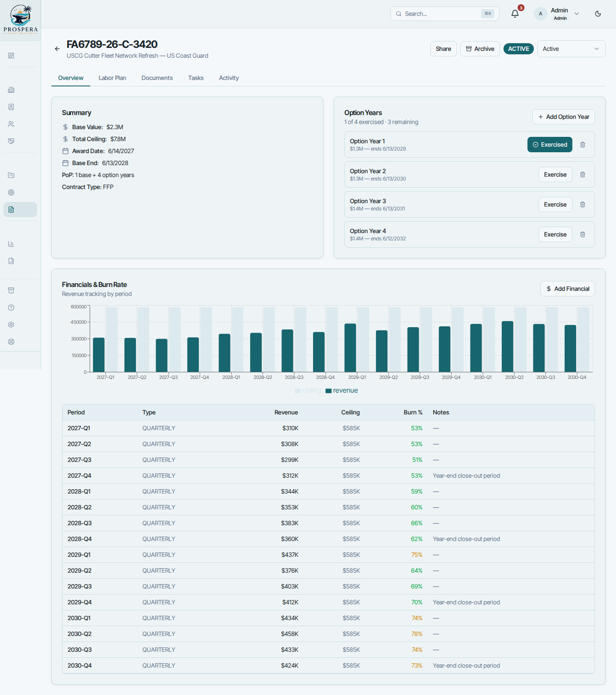Switch to the Tasks tab
Screen dimensions: 616x695
point(196,78)
